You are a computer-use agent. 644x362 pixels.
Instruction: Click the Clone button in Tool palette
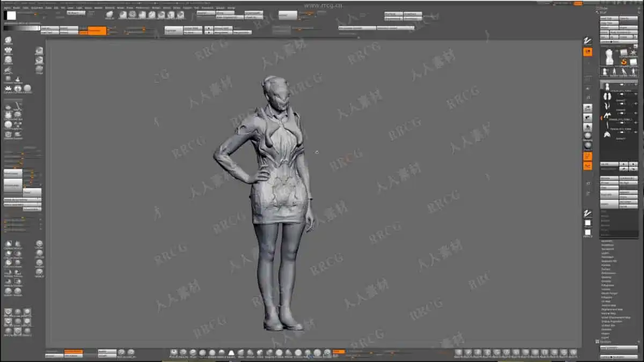(x=605, y=32)
